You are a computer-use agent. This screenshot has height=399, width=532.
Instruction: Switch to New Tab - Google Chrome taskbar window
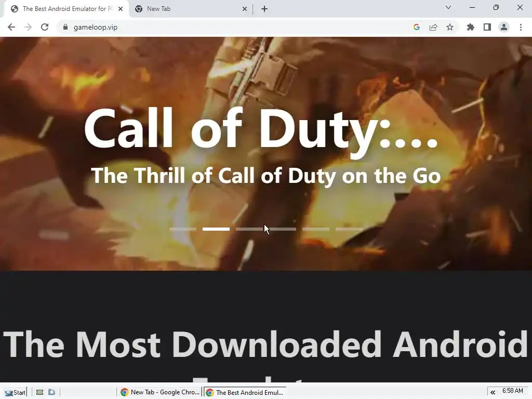coord(159,392)
